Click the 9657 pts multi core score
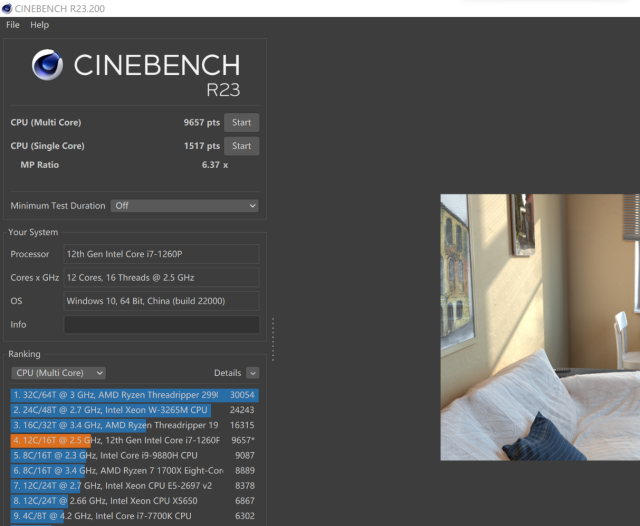Image resolution: width=640 pixels, height=526 pixels. 202,122
